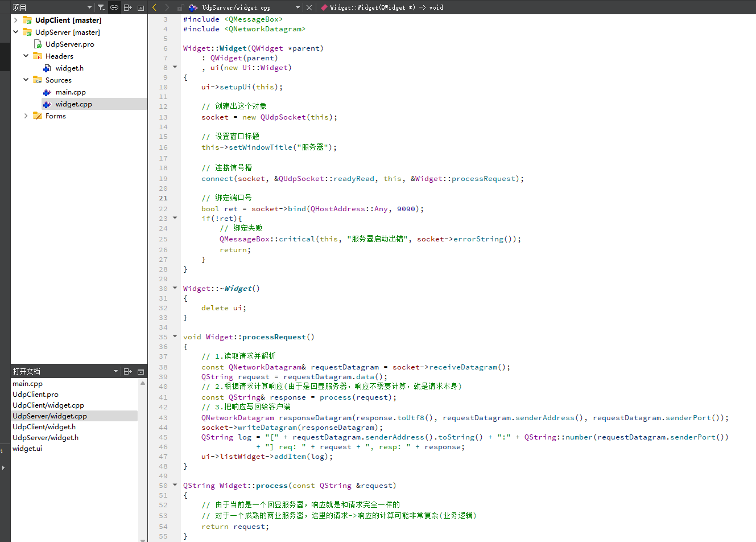Open the 打开文档 view selector dropdown
Screen dimensions: 756x542
(x=115, y=371)
